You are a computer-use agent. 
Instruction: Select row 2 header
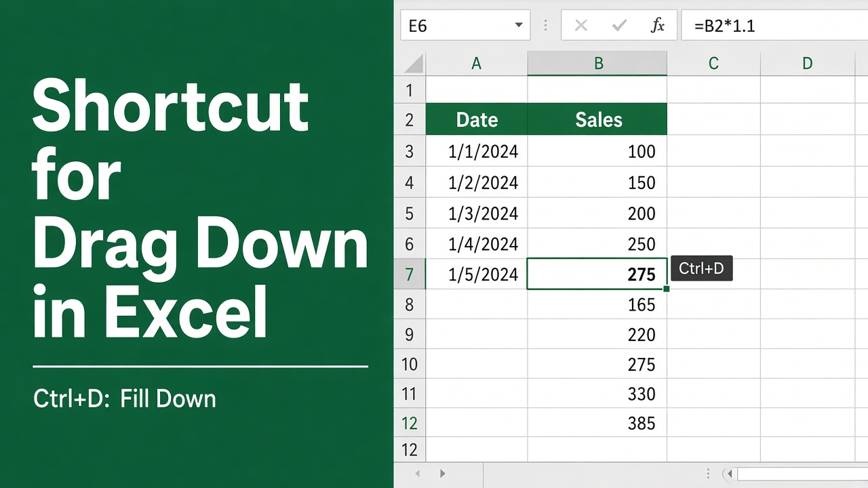pyautogui.click(x=410, y=120)
